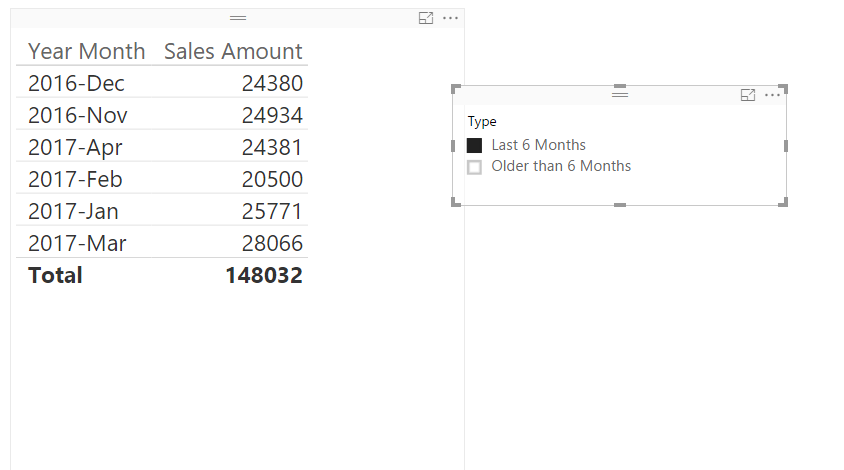Image resolution: width=844 pixels, height=470 pixels.
Task: Select the 2017-Mar row label
Action: [77, 243]
